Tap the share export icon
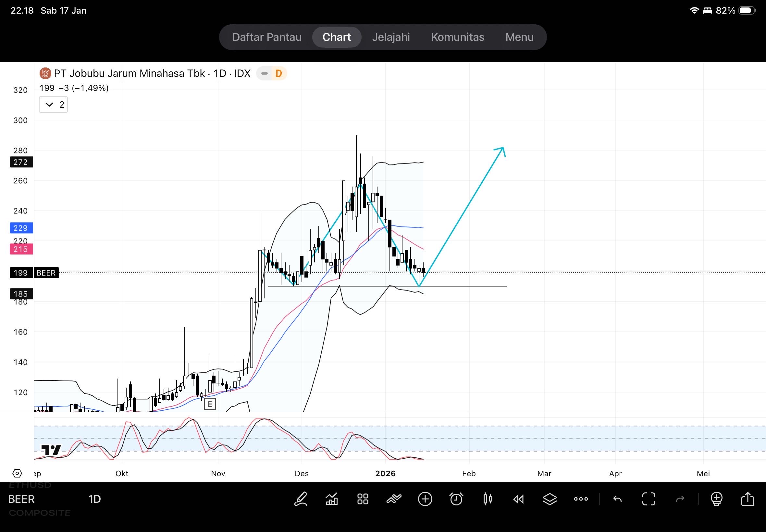Image resolution: width=766 pixels, height=532 pixels. click(747, 499)
